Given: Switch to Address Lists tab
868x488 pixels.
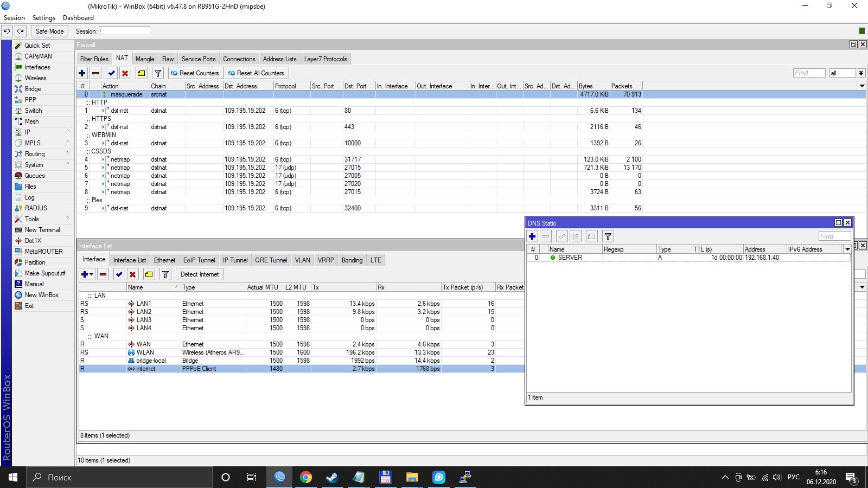Looking at the screenshot, I should pos(279,59).
